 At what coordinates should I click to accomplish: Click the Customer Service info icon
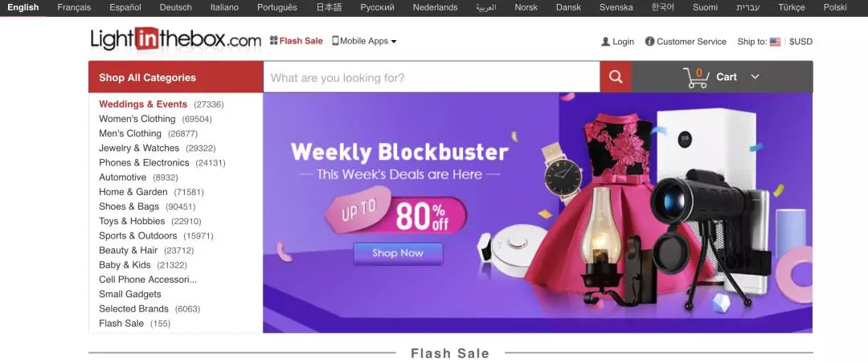(x=650, y=42)
